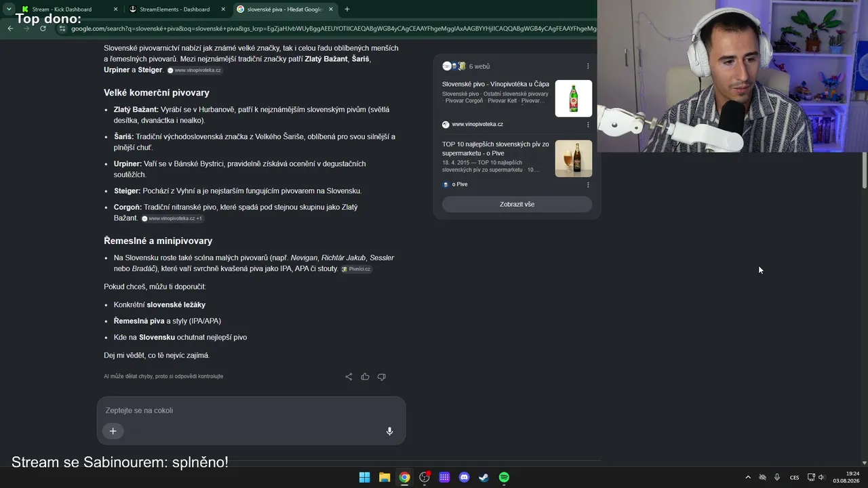
Task: Click the share icon under the AI answer
Action: [x=349, y=377]
